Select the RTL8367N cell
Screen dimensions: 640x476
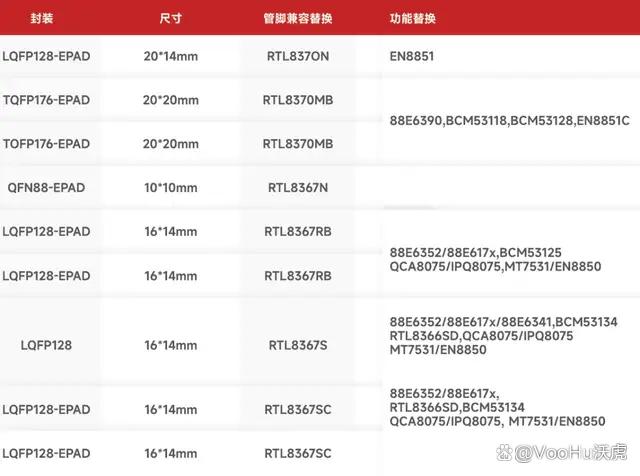pos(298,188)
